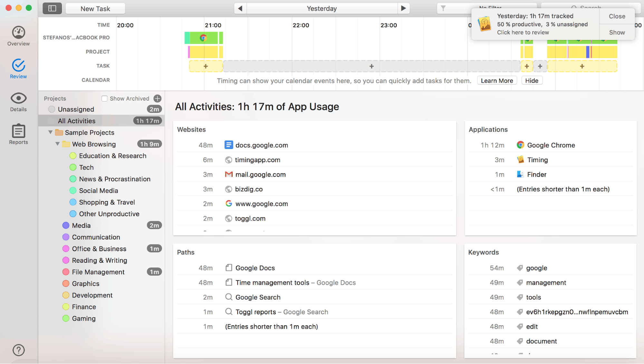
Task: Click the tag icon beside management keyword
Action: [x=520, y=283]
